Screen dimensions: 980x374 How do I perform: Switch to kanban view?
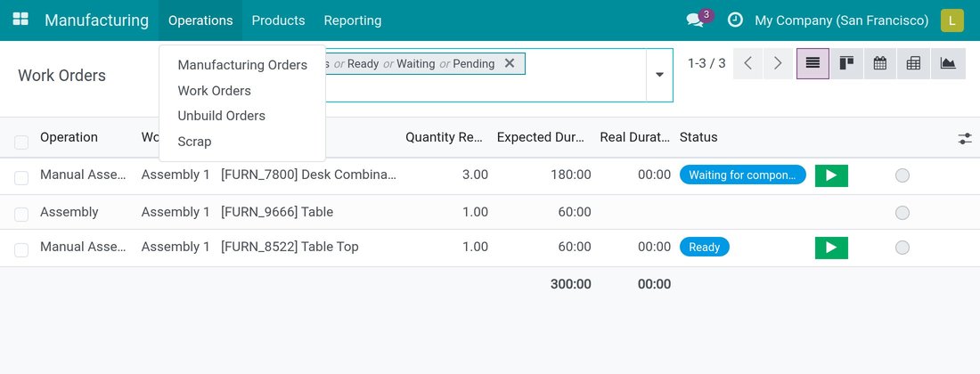846,64
